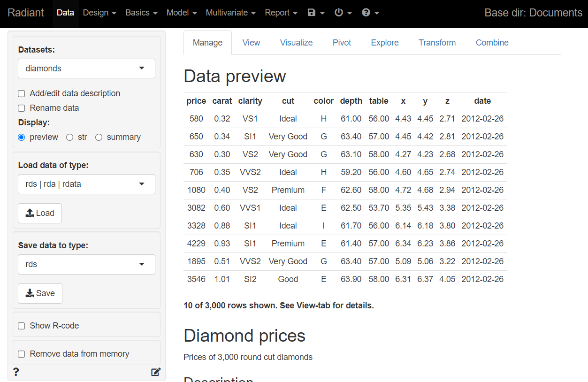The height and width of the screenshot is (382, 588).
Task: Click the question mark help icon in sidebar
Action: [16, 372]
